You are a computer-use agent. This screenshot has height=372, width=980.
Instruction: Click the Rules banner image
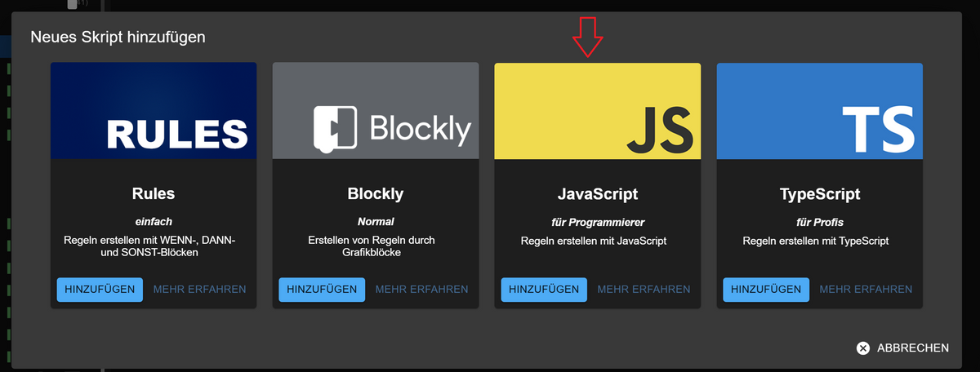pos(154,111)
